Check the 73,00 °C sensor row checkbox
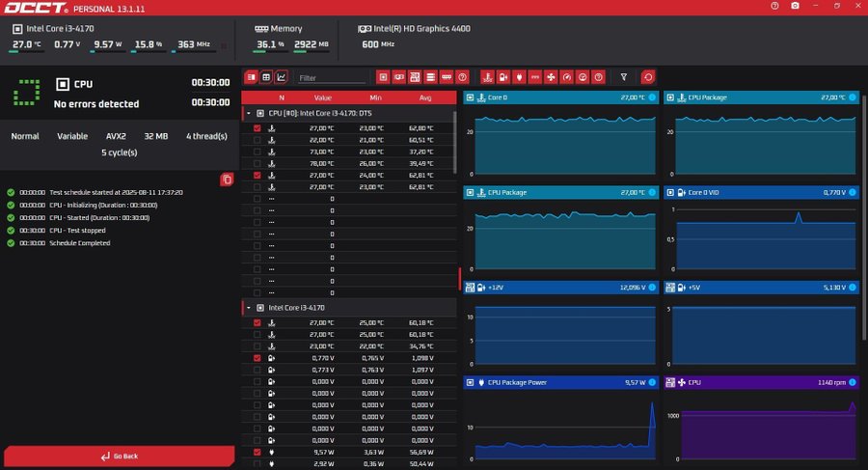This screenshot has width=868, height=470. [257, 152]
